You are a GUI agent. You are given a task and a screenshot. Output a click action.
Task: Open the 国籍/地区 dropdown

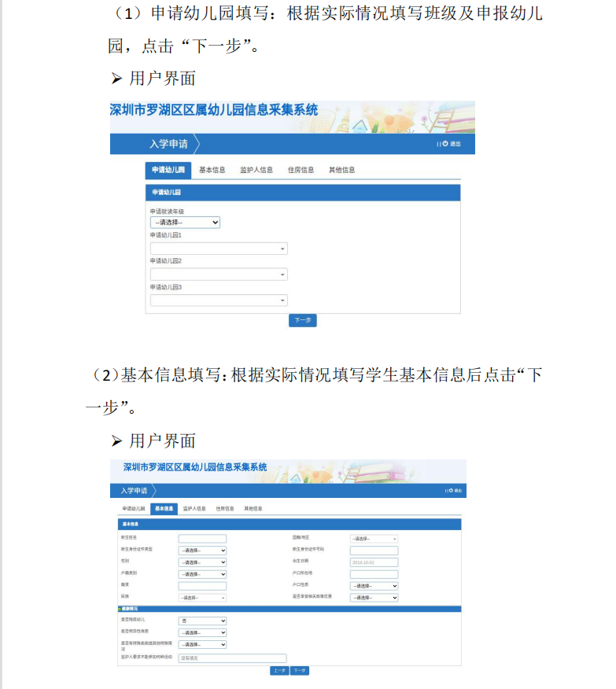click(374, 538)
